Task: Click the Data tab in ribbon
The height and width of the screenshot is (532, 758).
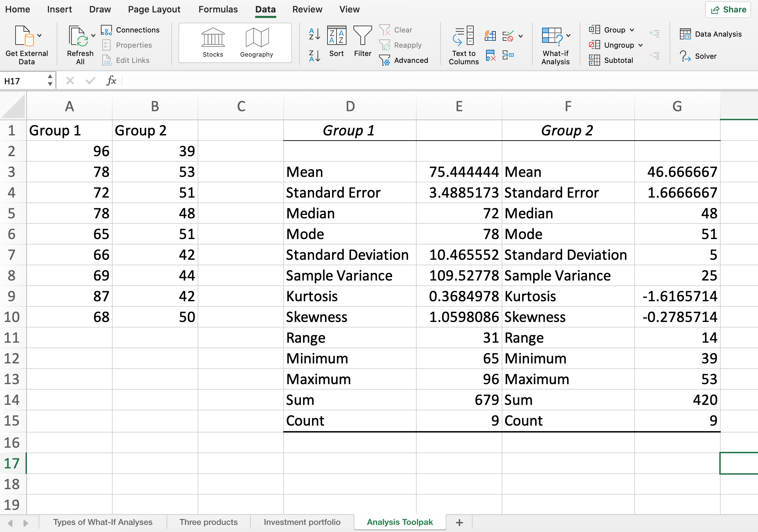Action: pos(264,9)
